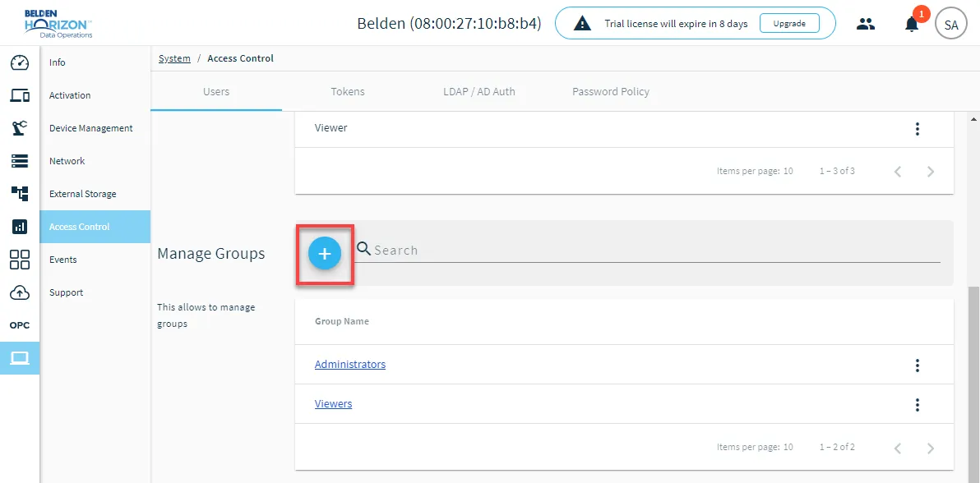Open the robot arm icon in left rail
Image resolution: width=980 pixels, height=483 pixels.
[20, 128]
